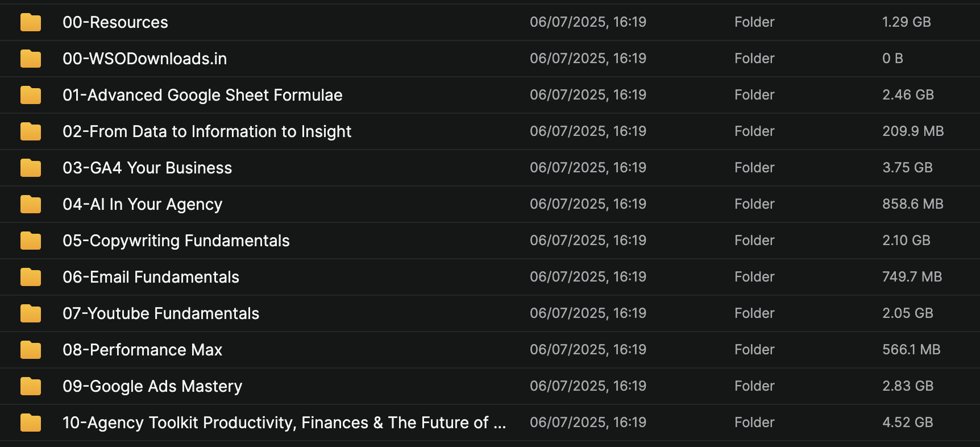Click the 1.29 GB size of 00-Resources
Screen dimensions: 980x447
(x=906, y=22)
